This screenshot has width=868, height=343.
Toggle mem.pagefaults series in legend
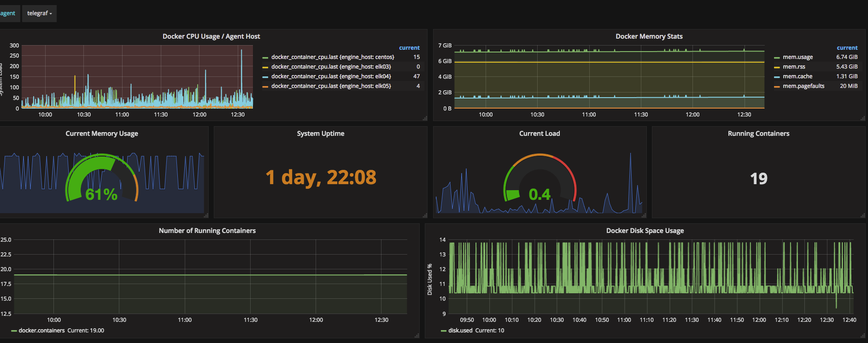click(803, 86)
